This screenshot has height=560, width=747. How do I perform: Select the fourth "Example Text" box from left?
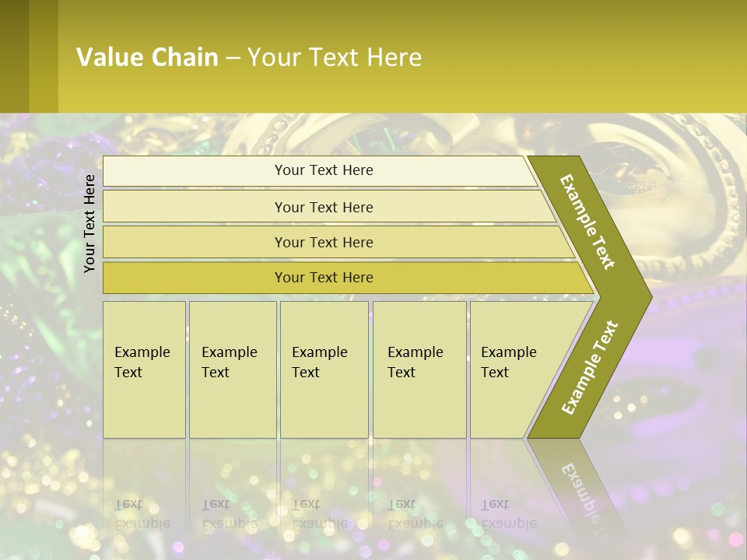click(x=419, y=369)
